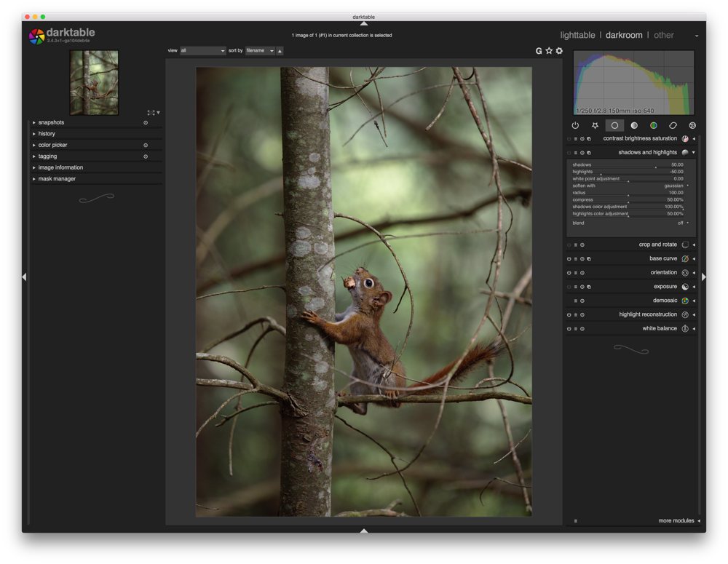
Task: Select the colour group green circle icon
Action: (653, 125)
